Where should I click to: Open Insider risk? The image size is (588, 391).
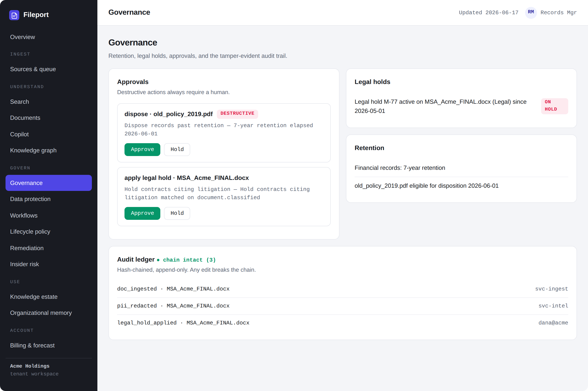point(49,264)
